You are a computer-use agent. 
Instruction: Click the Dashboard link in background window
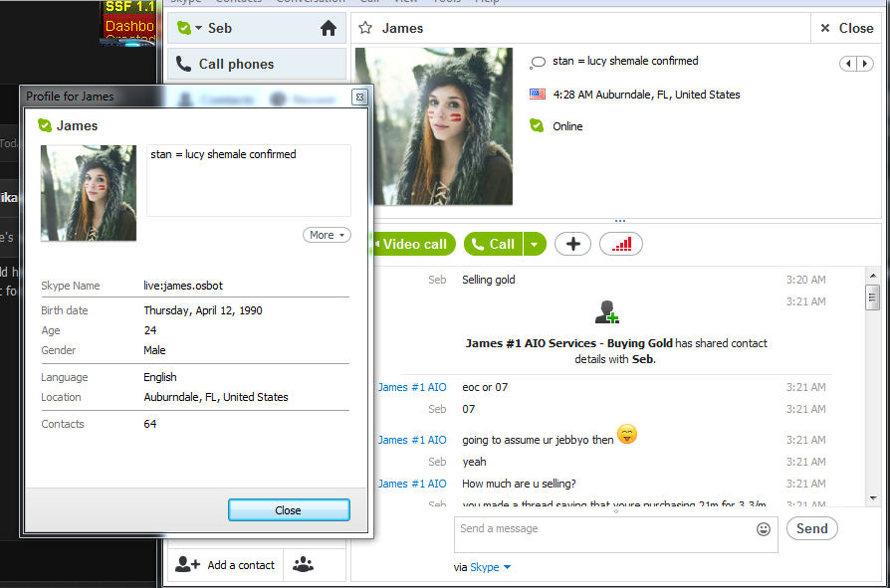click(x=129, y=26)
